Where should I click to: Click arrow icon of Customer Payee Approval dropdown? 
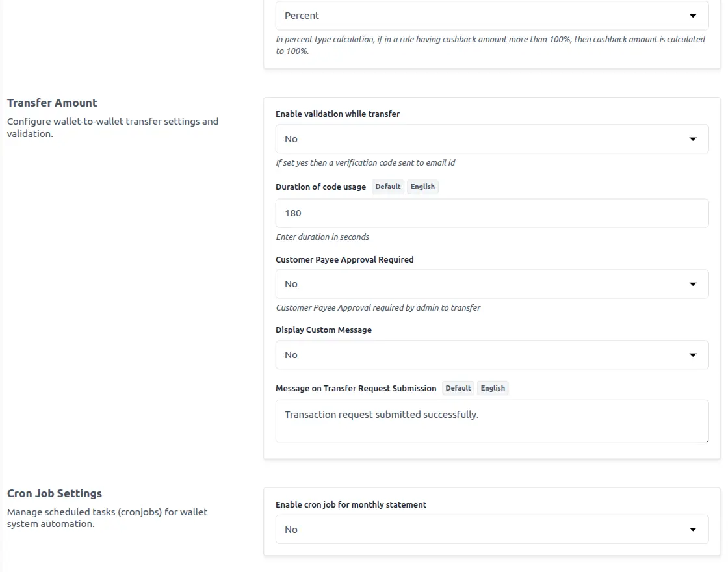click(693, 284)
